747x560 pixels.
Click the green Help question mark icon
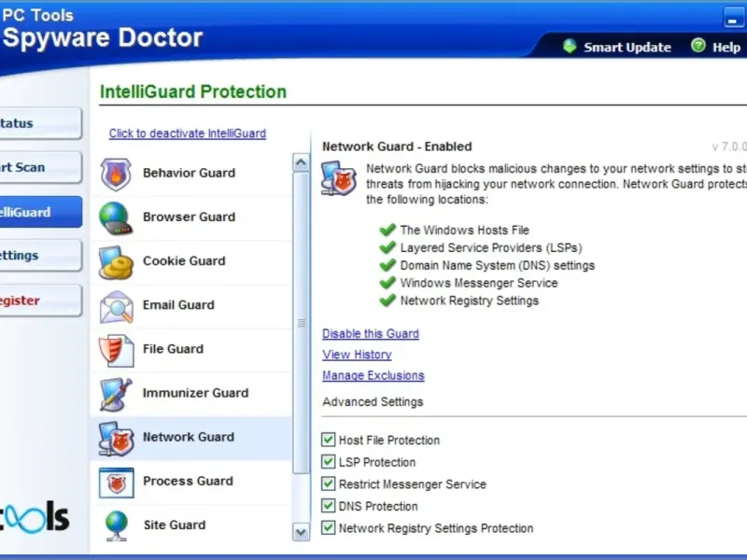click(698, 46)
